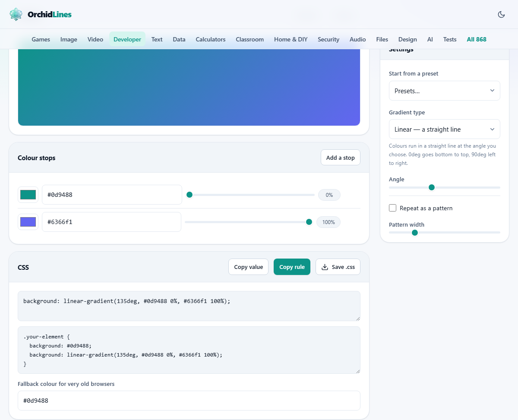The image size is (518, 420).
Task: Click the 100% stop position slider handle
Action: [x=309, y=222]
